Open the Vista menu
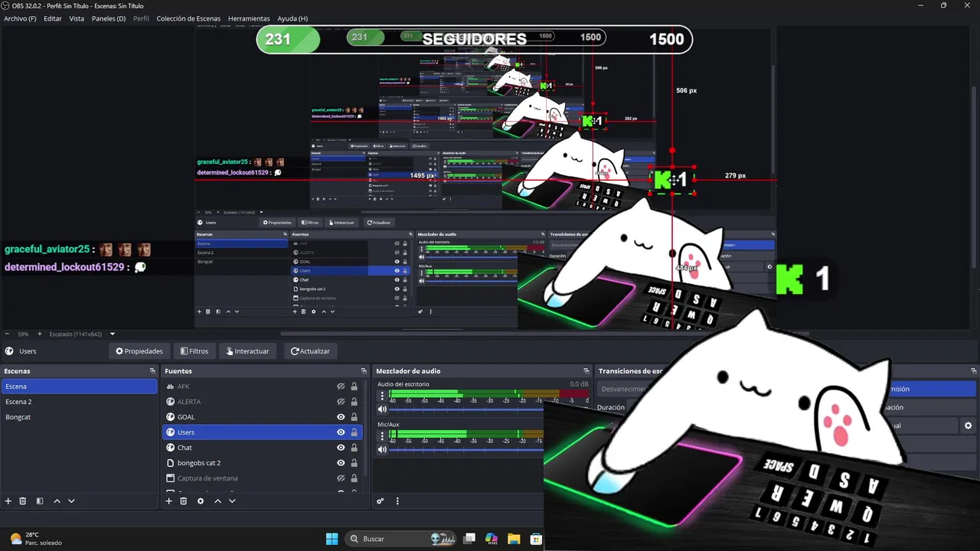 coord(77,18)
